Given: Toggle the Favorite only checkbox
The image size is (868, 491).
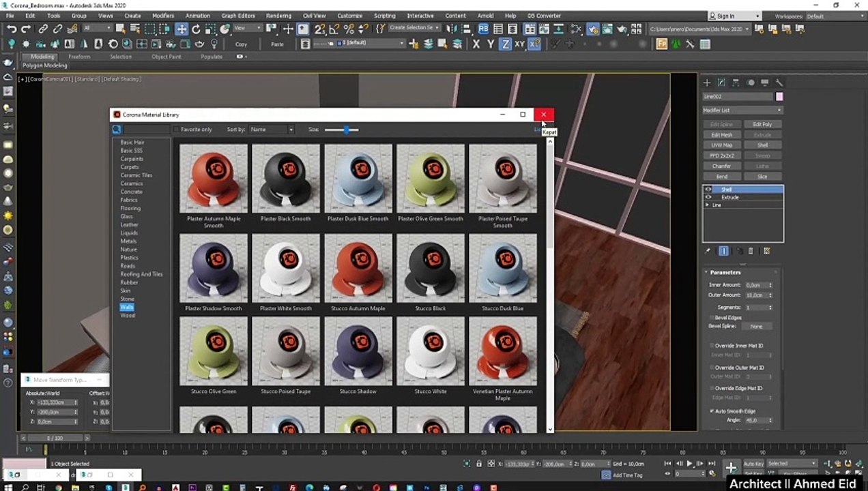Looking at the screenshot, I should tap(176, 130).
